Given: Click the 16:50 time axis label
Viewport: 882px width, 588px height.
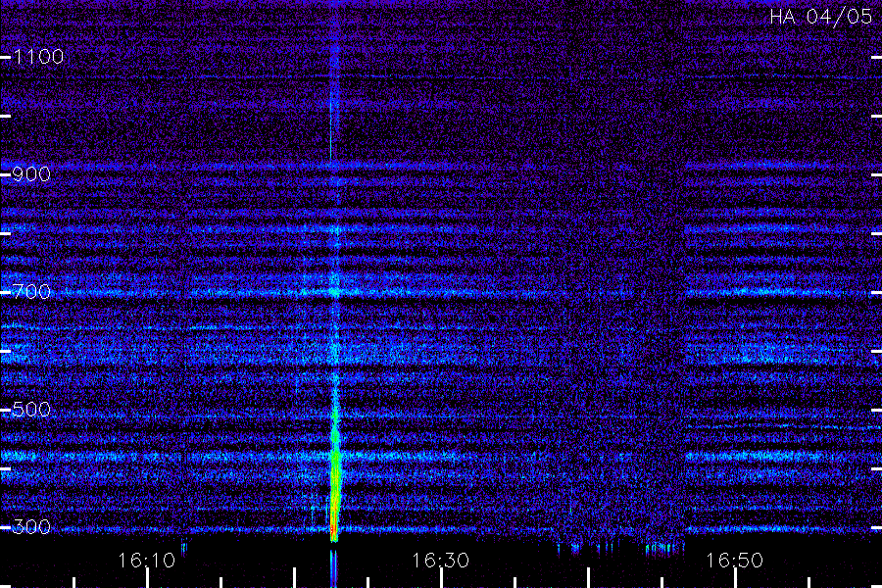Looking at the screenshot, I should [x=734, y=561].
